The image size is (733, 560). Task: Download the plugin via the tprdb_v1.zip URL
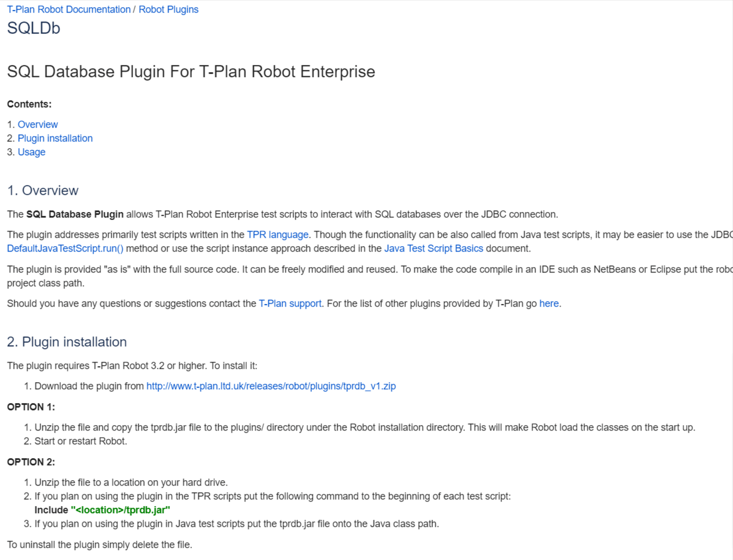coord(271,386)
